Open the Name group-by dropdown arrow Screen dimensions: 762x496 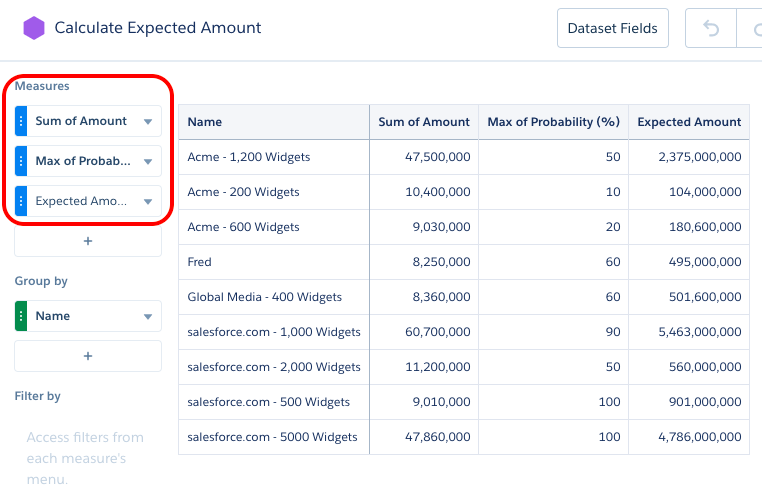pos(148,316)
